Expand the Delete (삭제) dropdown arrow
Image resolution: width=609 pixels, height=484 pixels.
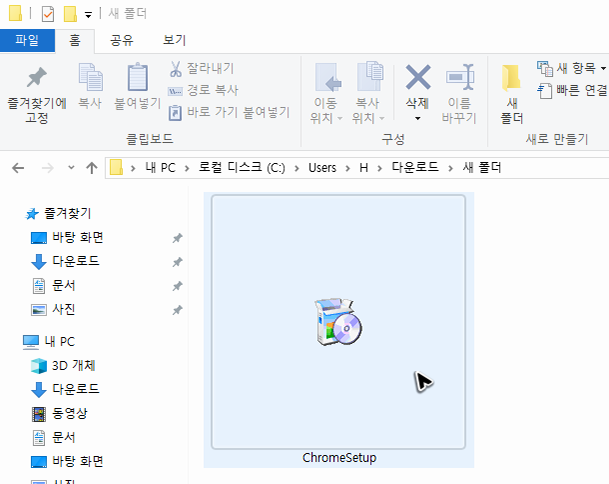418,118
